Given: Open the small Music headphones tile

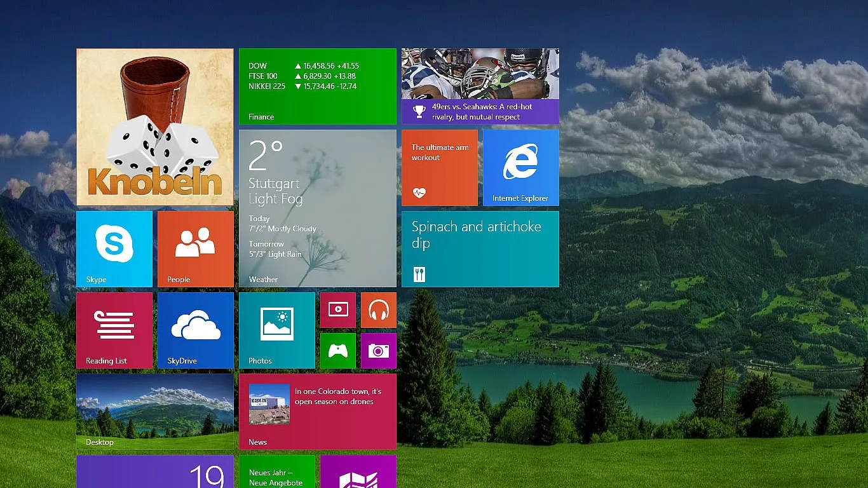Looking at the screenshot, I should 379,310.
